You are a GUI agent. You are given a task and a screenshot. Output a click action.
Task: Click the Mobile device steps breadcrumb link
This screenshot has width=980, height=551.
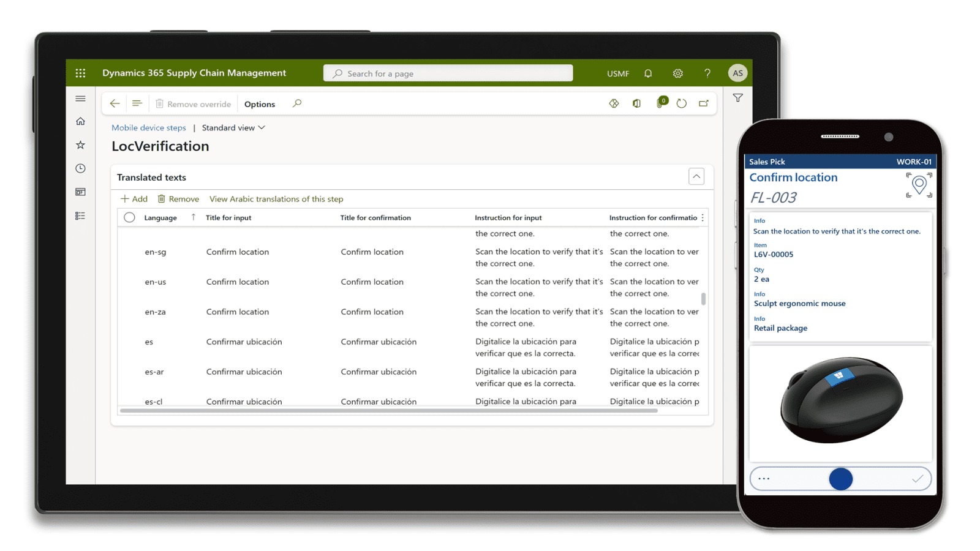coord(148,127)
